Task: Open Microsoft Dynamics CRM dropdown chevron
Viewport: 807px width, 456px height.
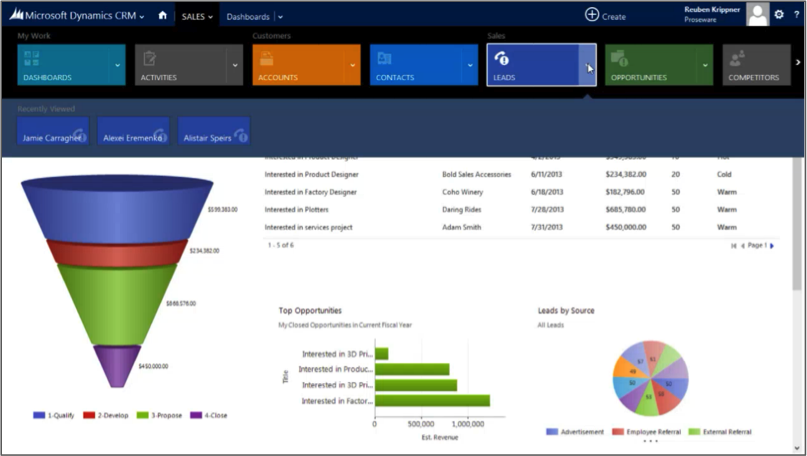Action: click(x=142, y=17)
